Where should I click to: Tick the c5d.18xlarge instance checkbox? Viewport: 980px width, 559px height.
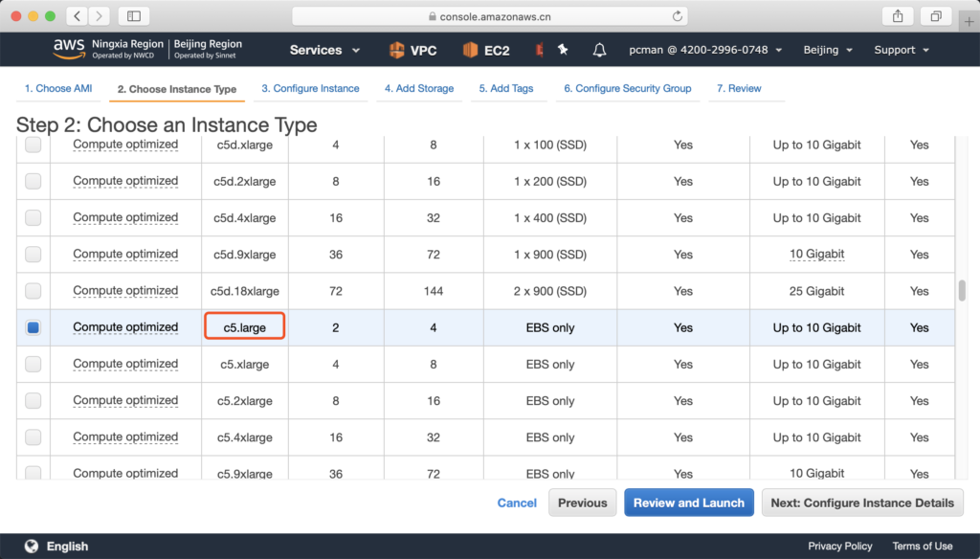[33, 291]
